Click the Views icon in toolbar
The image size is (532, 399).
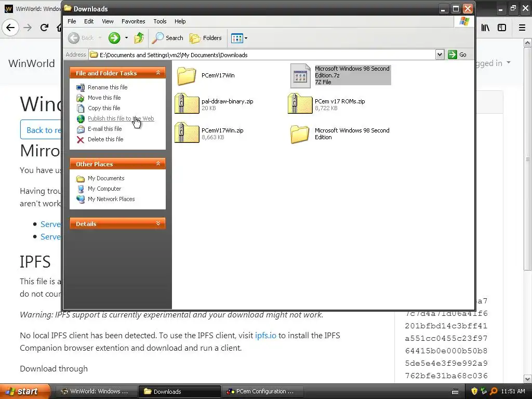click(237, 38)
